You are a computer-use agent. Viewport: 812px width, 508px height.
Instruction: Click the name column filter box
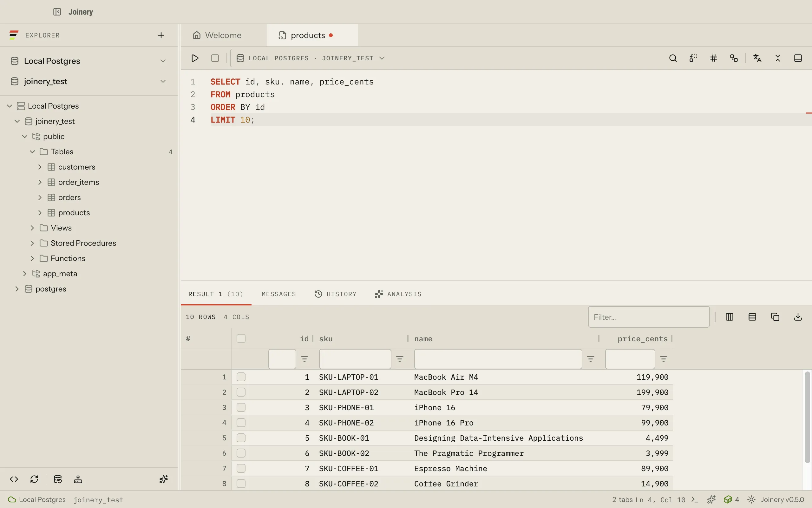click(498, 359)
